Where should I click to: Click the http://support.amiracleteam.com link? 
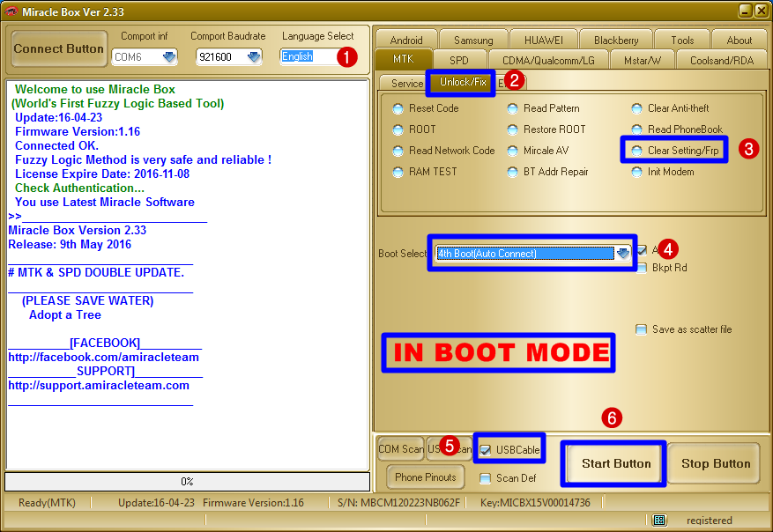tap(99, 385)
